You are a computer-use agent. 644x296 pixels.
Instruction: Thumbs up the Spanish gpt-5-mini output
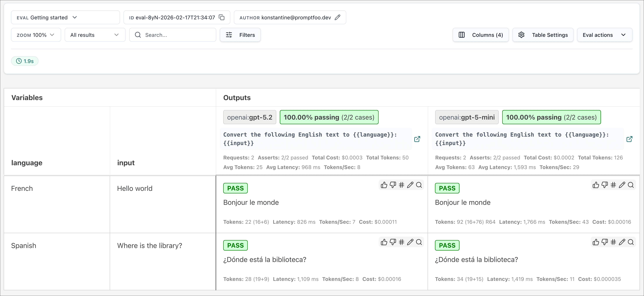[596, 242]
